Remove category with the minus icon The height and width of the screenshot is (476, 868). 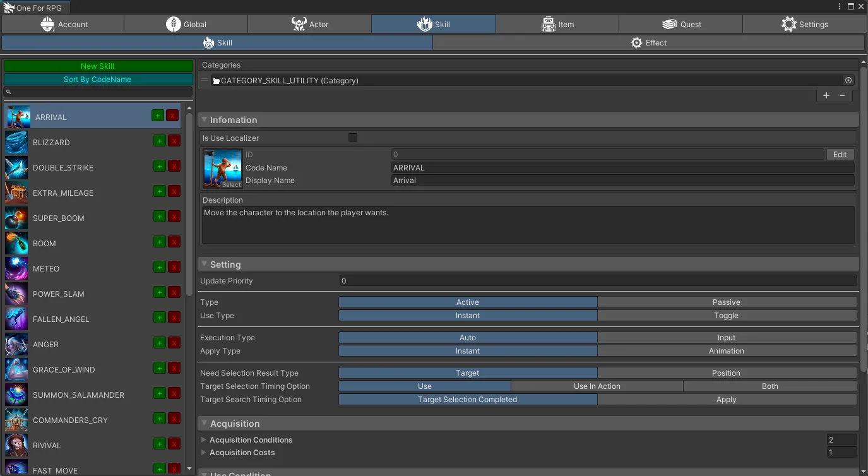pyautogui.click(x=842, y=95)
